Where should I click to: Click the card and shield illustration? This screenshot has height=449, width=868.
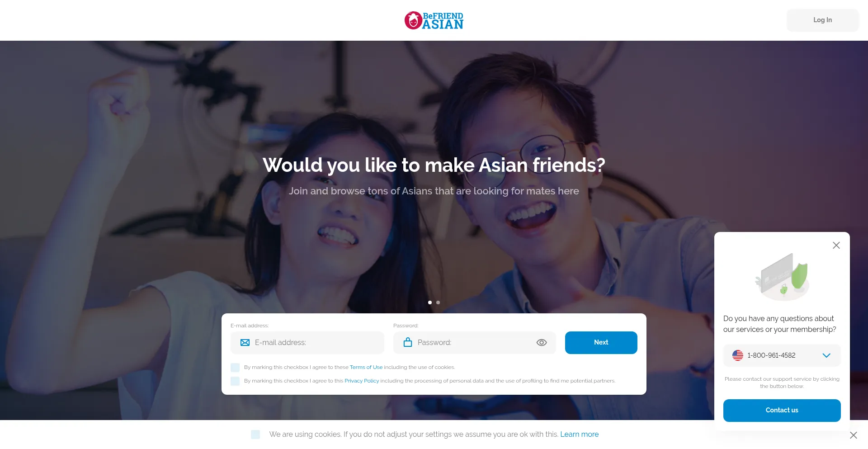click(782, 277)
